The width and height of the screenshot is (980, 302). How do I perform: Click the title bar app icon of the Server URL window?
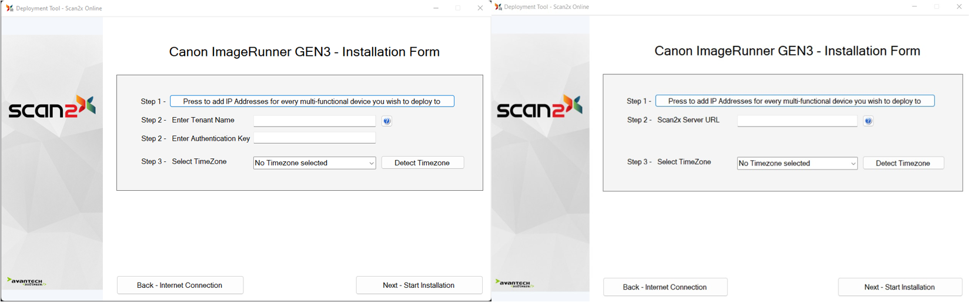click(499, 7)
